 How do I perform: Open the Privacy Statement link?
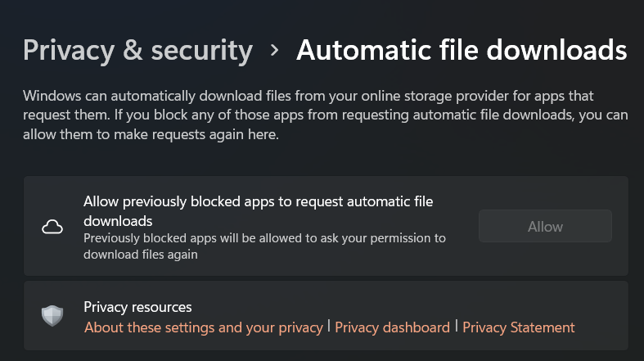click(518, 327)
